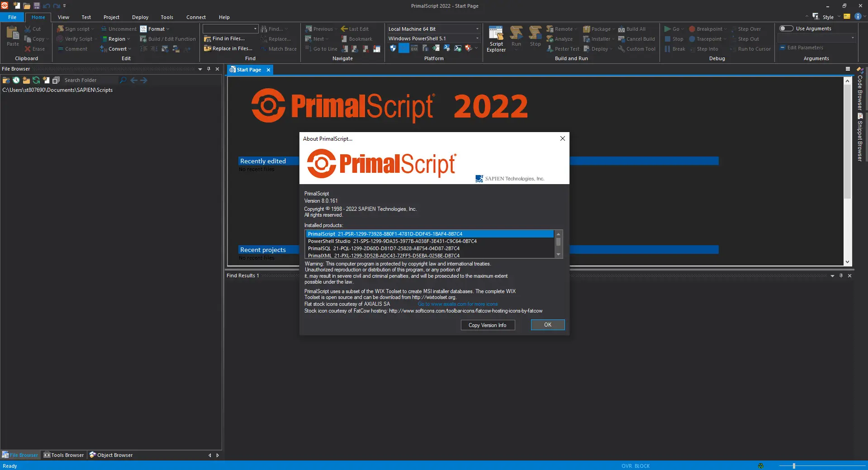Click the Sign script icon
Viewport: 868px width, 470px height.
(60, 29)
